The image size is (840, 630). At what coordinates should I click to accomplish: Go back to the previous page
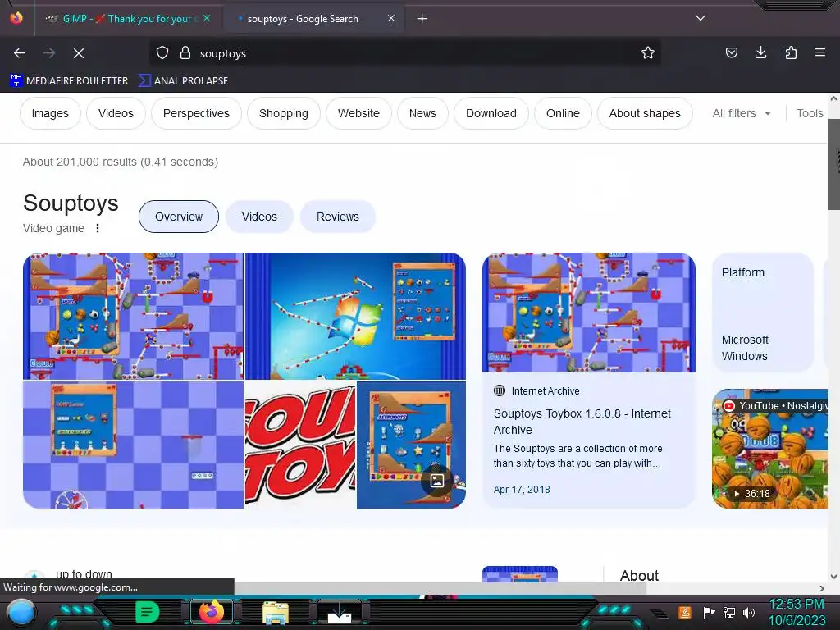(20, 53)
